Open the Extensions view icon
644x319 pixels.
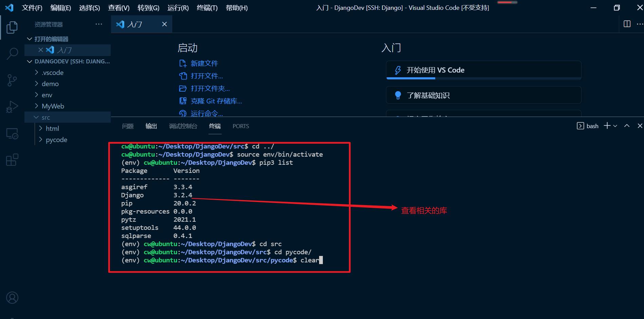point(12,160)
